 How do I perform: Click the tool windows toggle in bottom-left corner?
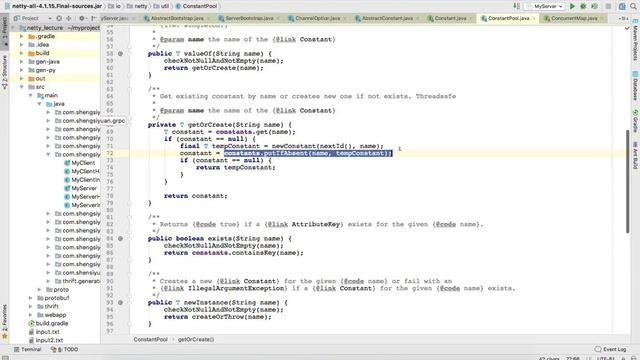coord(5,358)
